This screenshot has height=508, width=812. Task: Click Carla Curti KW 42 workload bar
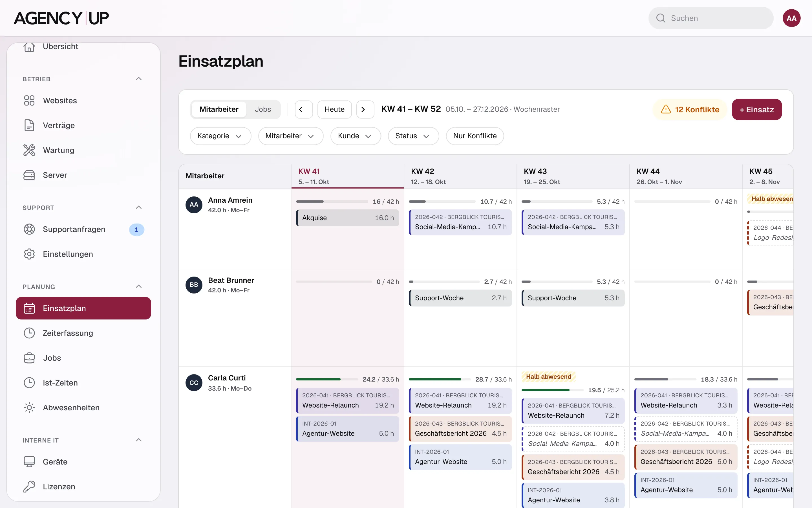click(440, 379)
